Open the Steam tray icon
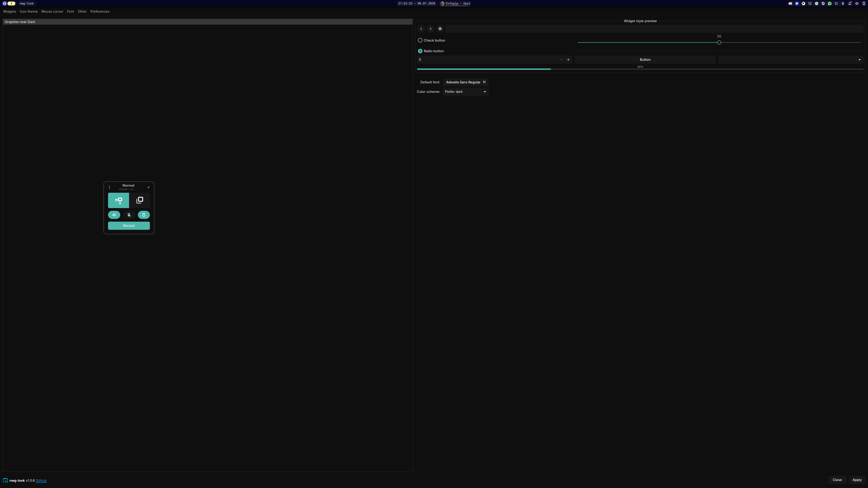 point(823,4)
